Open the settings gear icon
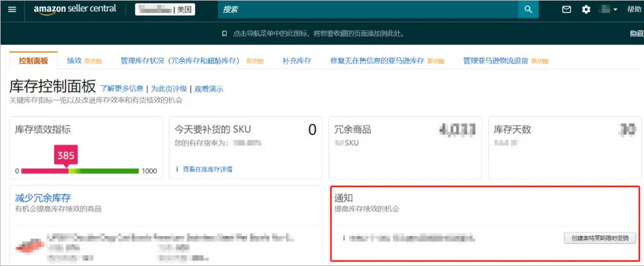Viewport: 644px width, 266px height. click(x=586, y=10)
